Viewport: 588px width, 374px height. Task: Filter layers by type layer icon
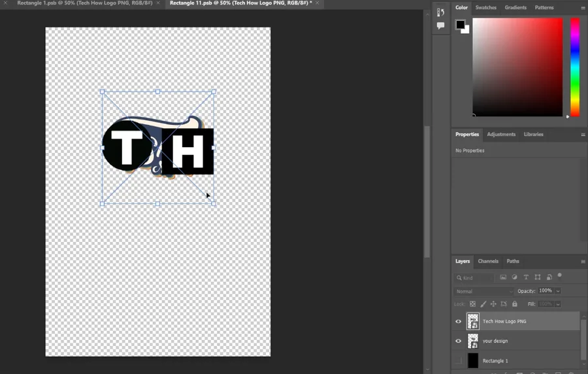click(526, 277)
